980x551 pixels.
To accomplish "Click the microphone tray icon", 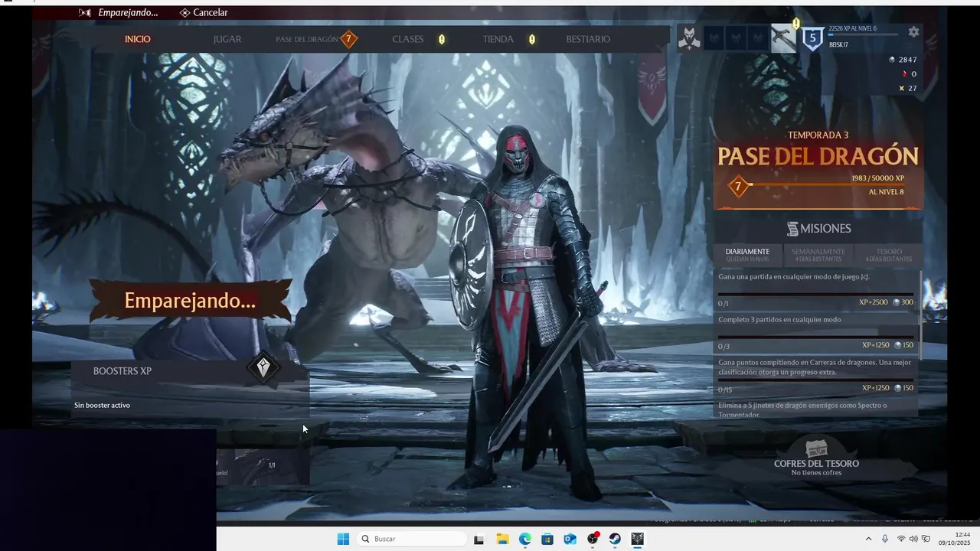I will click(x=885, y=539).
